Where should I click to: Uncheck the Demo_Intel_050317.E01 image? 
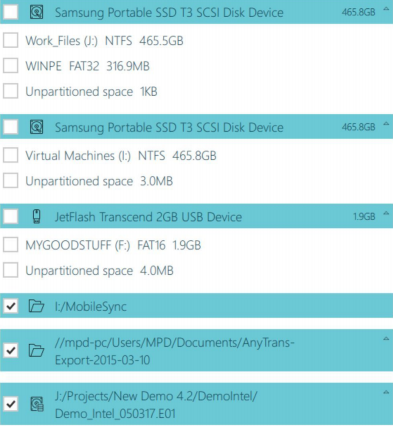click(10, 404)
